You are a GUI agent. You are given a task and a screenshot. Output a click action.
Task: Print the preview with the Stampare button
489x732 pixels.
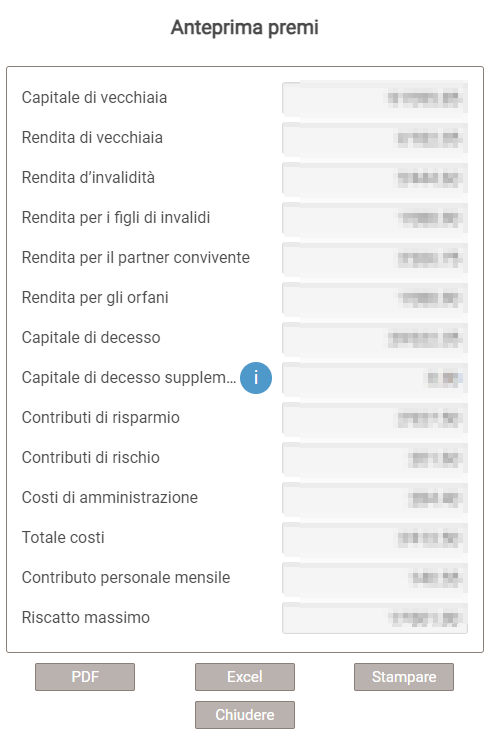(404, 677)
